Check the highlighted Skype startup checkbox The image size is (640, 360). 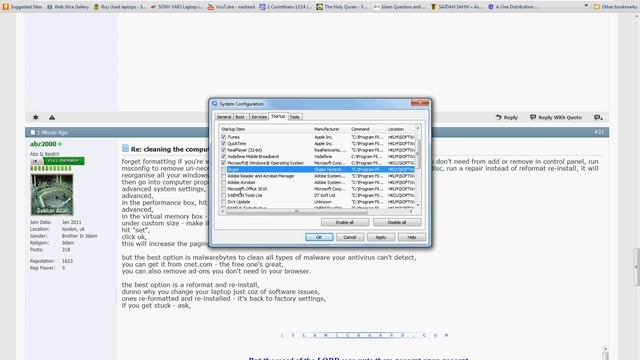coord(223,169)
